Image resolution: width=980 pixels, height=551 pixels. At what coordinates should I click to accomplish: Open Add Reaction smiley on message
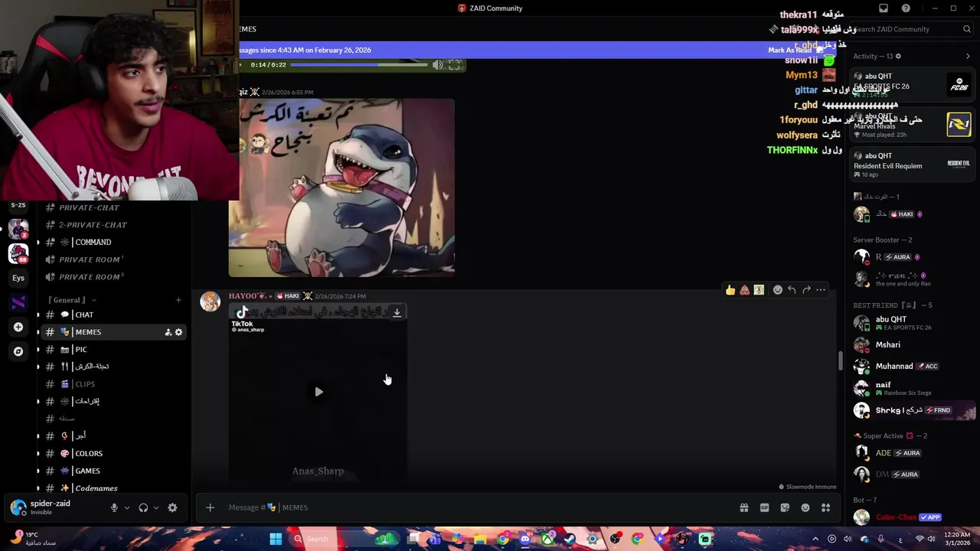[x=778, y=290]
